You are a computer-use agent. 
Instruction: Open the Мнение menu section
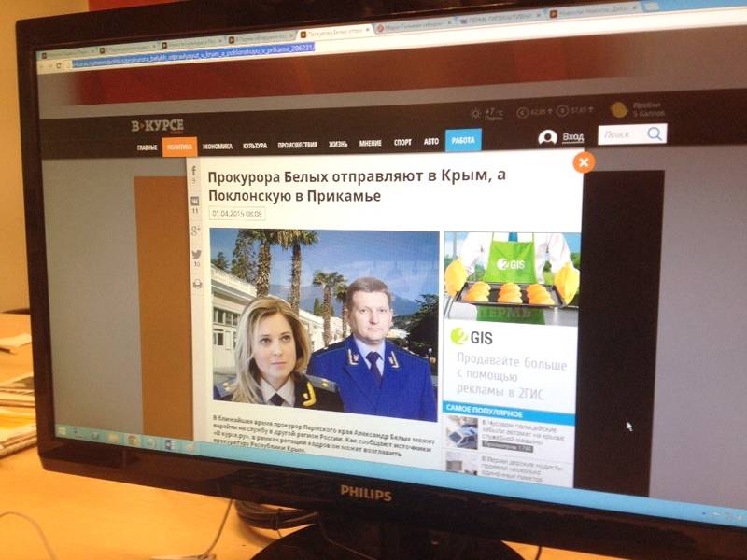[370, 143]
